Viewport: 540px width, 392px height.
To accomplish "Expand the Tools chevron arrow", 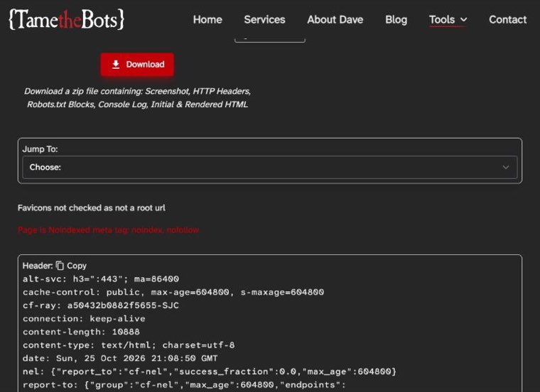I will pos(463,20).
